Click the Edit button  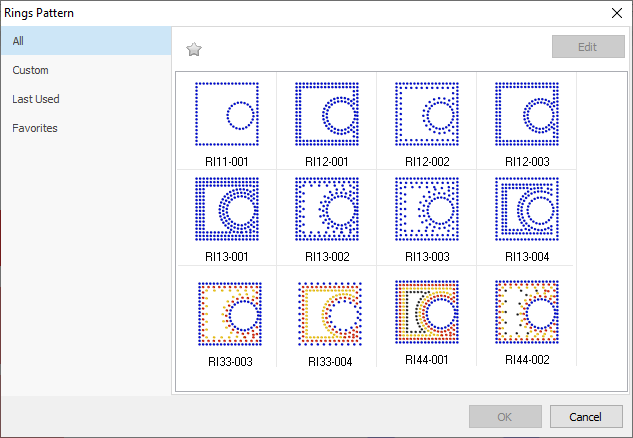pos(588,47)
